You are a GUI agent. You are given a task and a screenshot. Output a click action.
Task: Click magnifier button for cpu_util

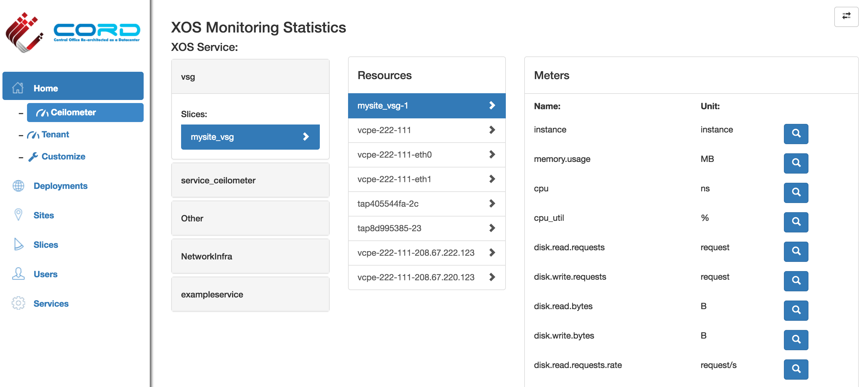click(796, 222)
